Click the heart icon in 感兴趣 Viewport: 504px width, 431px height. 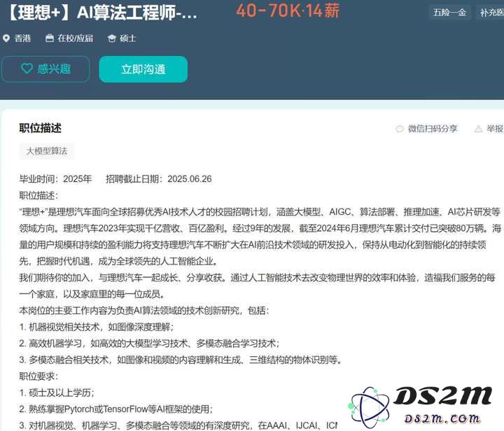click(27, 69)
